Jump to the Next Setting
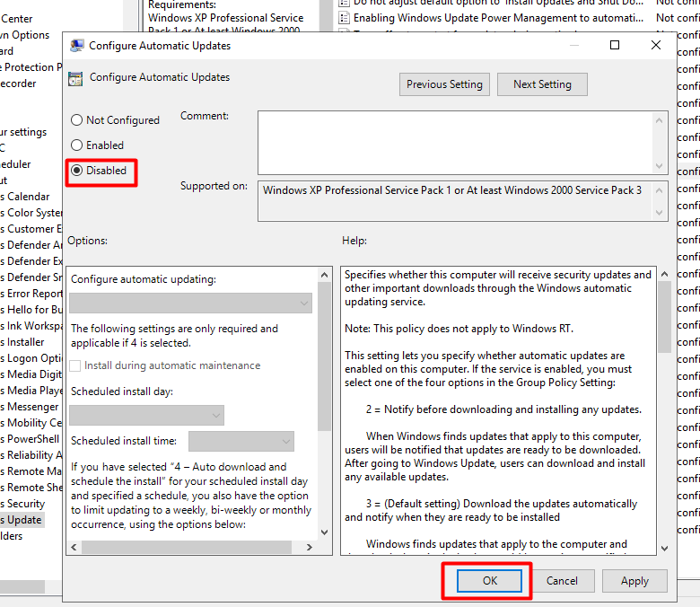This screenshot has height=607, width=700. (x=542, y=84)
